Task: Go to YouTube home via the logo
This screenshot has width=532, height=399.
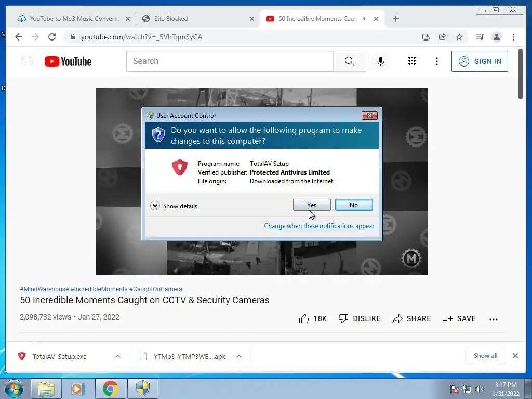Action: click(68, 61)
